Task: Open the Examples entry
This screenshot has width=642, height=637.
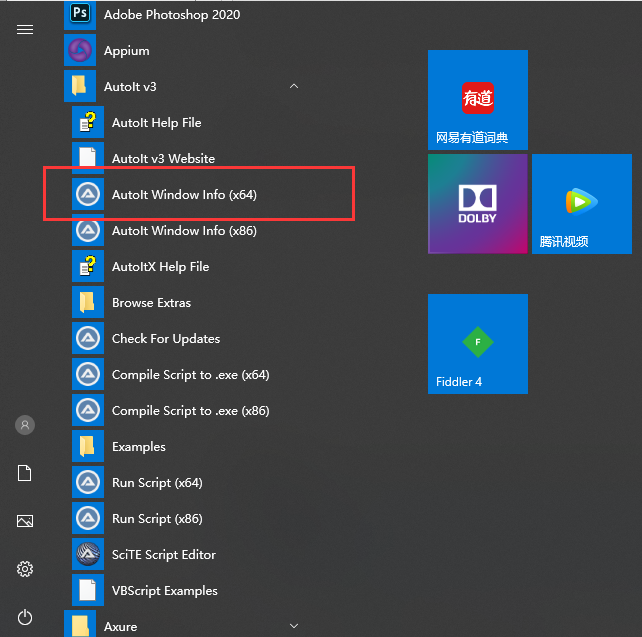Action: coord(139,447)
